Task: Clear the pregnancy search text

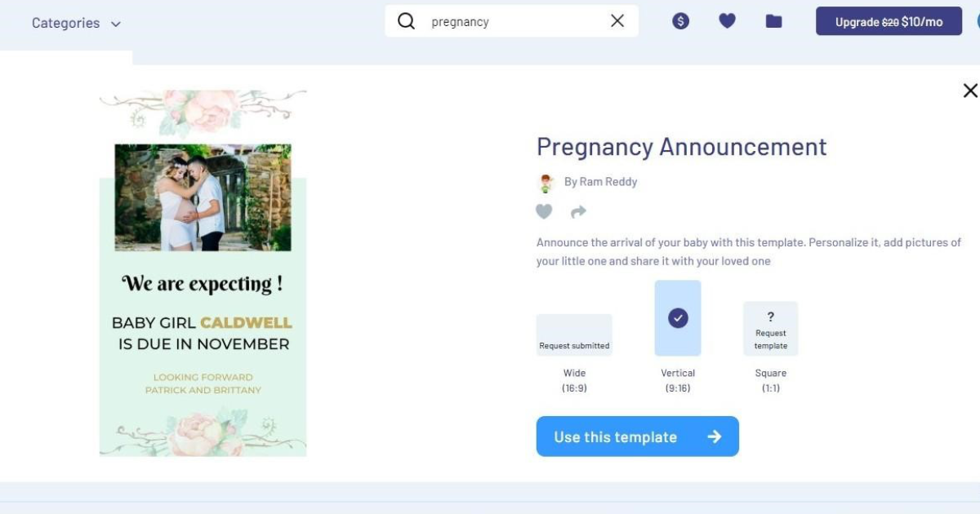Action: (x=617, y=21)
